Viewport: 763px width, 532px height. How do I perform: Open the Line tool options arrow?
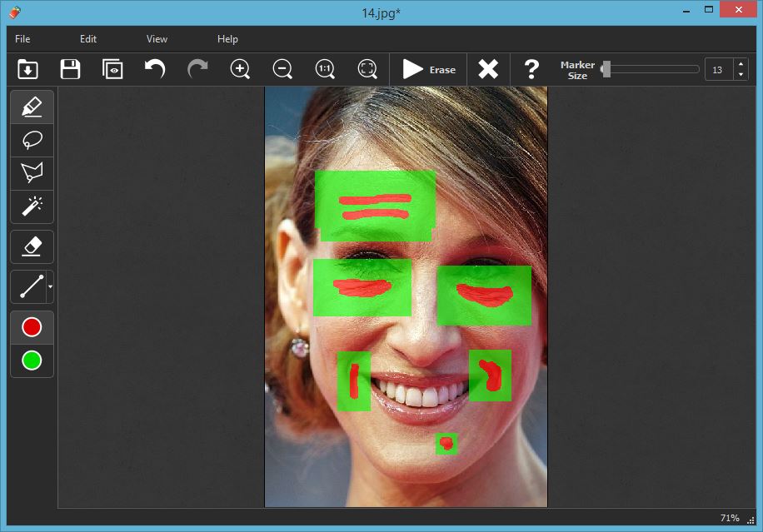click(47, 287)
